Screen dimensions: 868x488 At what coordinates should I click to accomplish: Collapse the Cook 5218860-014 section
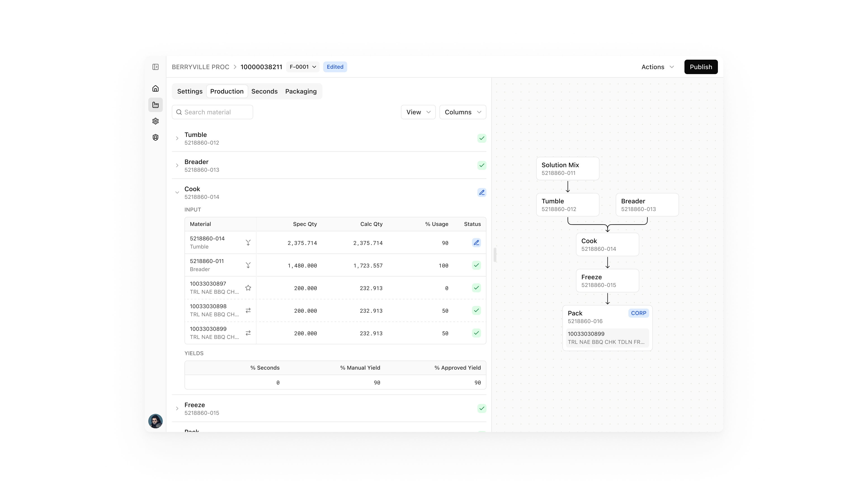pos(177,193)
